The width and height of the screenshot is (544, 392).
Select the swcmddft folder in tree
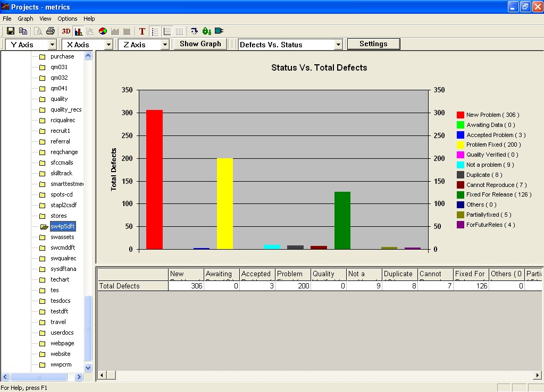pos(63,248)
